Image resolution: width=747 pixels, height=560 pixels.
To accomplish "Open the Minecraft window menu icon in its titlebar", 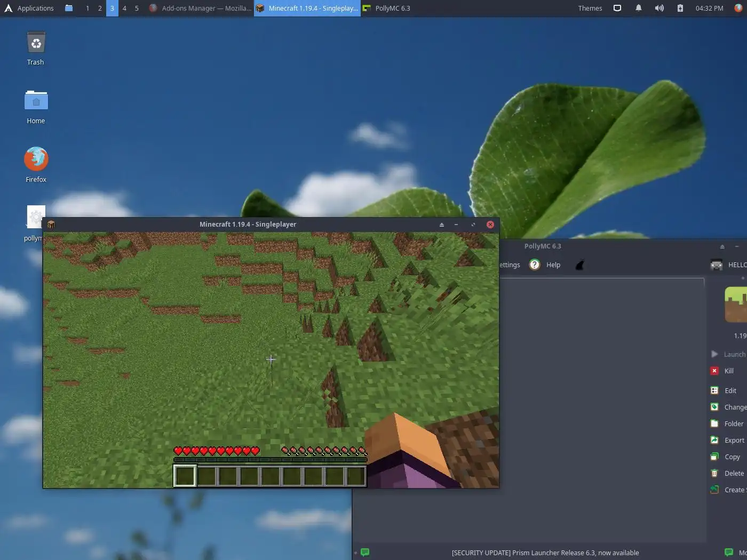I will [51, 225].
